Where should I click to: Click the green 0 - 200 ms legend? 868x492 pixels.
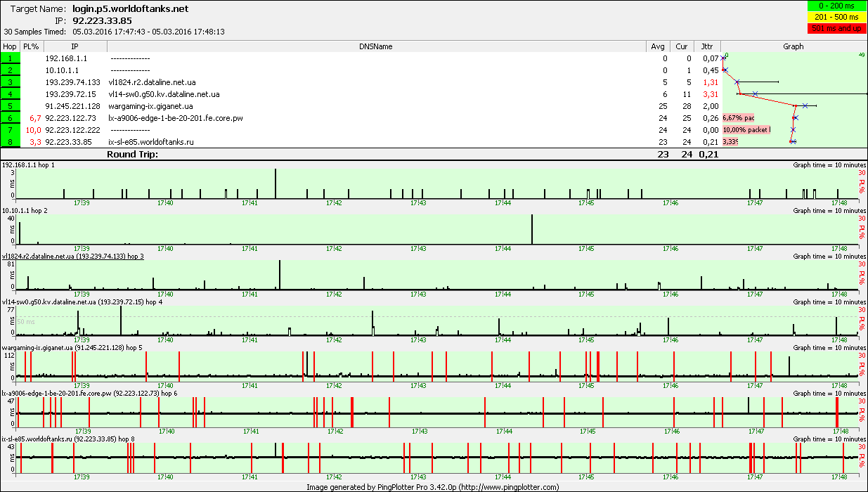click(838, 6)
